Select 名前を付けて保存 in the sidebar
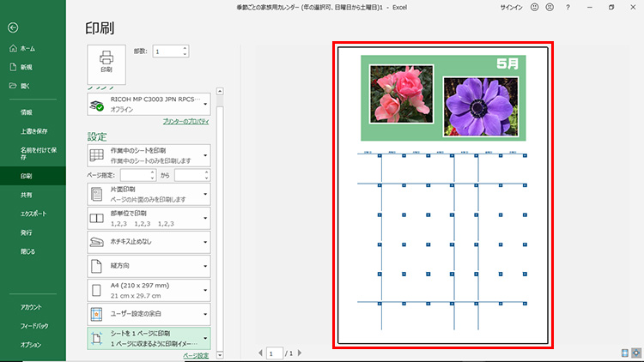This screenshot has width=644, height=362. (39, 151)
